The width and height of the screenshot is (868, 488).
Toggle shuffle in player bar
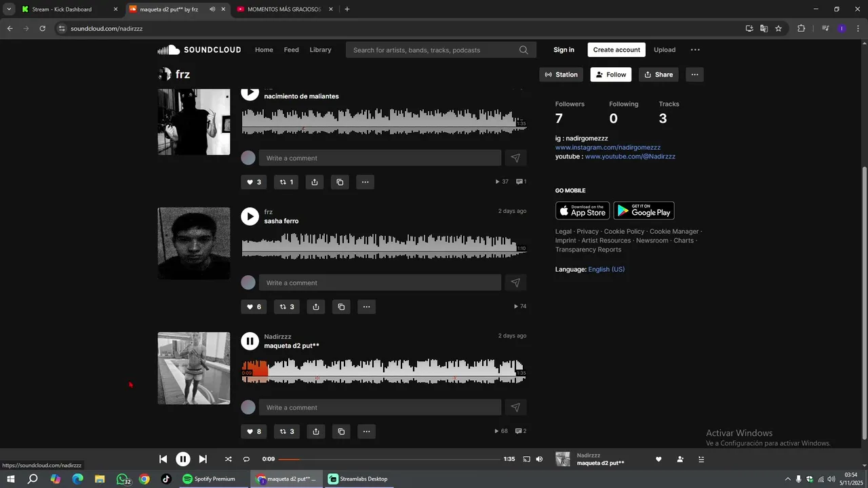click(x=228, y=459)
